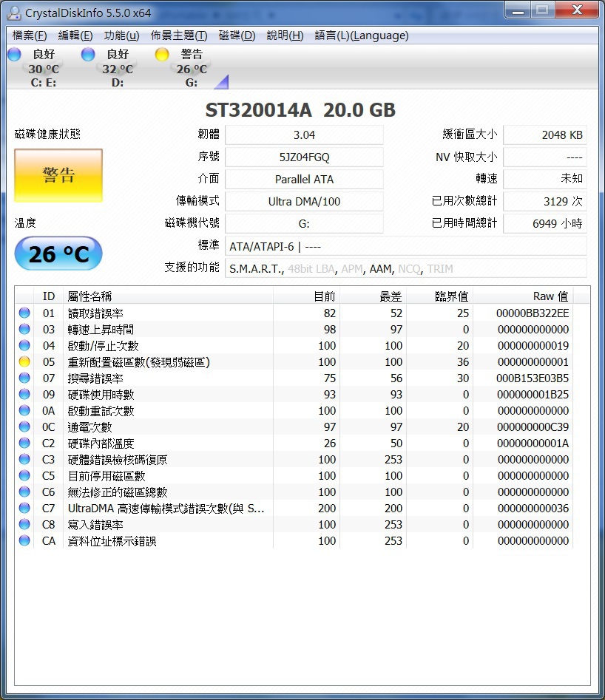This screenshot has width=605, height=700.
Task: Click the ID column header
Action: pyautogui.click(x=48, y=296)
